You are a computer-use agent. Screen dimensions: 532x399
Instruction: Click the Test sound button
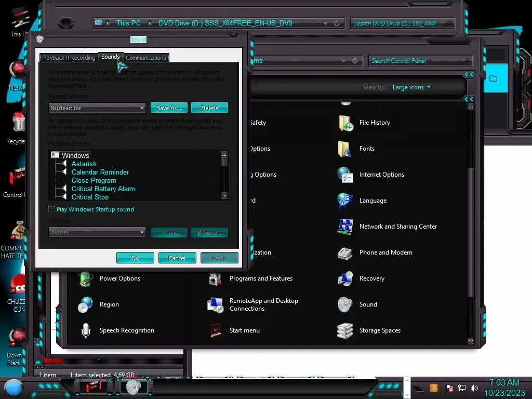(169, 232)
